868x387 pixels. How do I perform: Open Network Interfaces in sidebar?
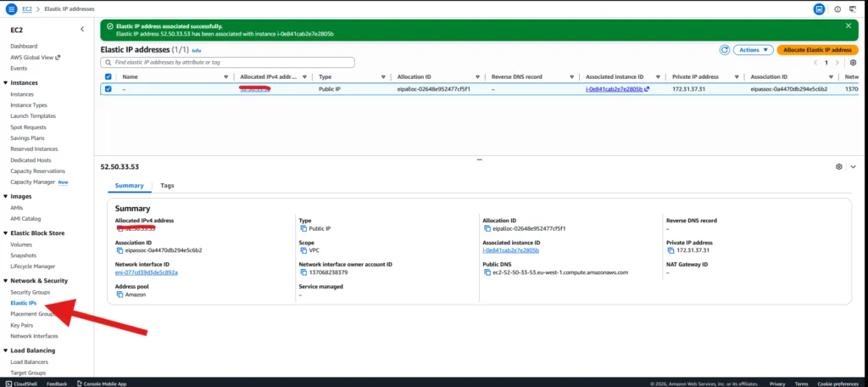pos(34,336)
